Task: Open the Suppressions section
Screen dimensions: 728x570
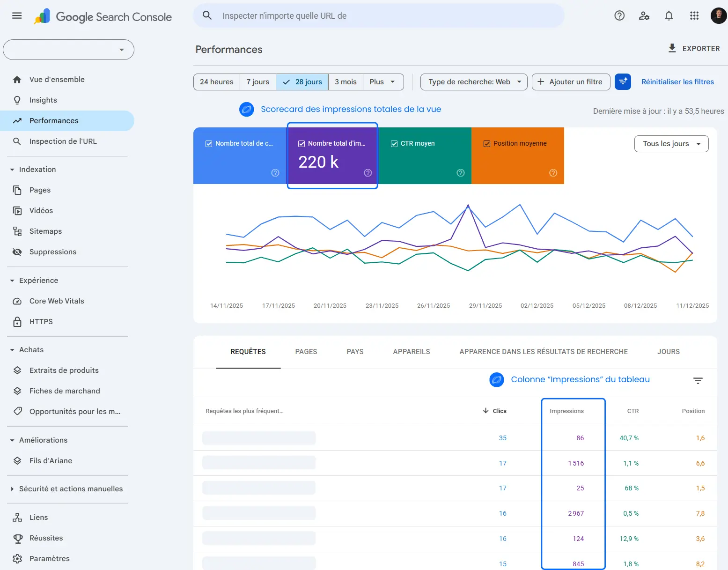Action: click(x=52, y=252)
